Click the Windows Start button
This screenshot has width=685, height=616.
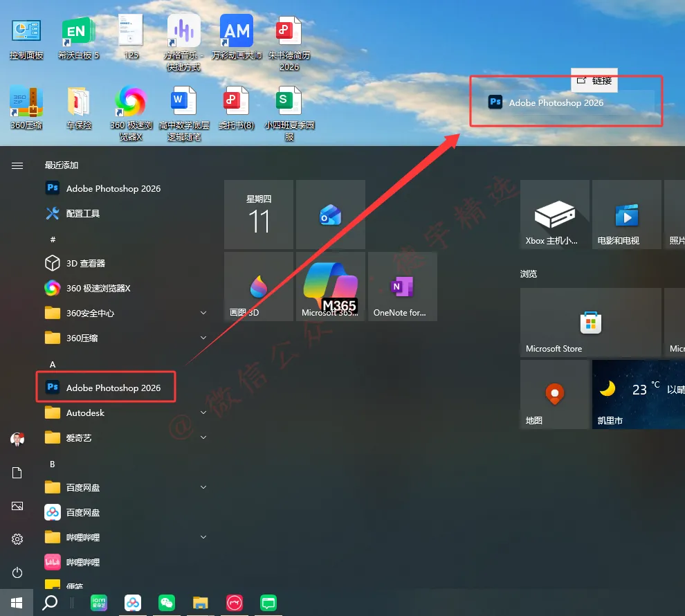(17, 603)
